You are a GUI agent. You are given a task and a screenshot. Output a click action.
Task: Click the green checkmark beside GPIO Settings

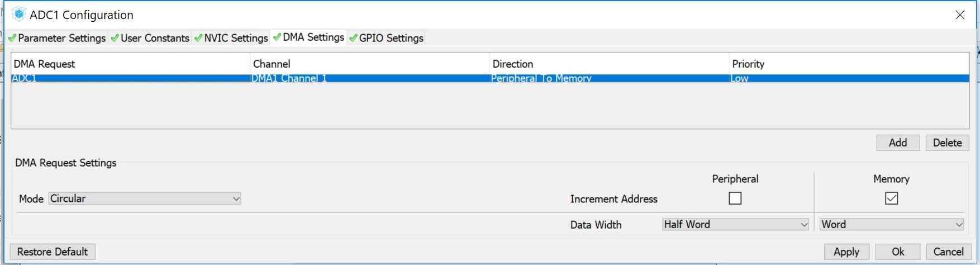pos(353,38)
